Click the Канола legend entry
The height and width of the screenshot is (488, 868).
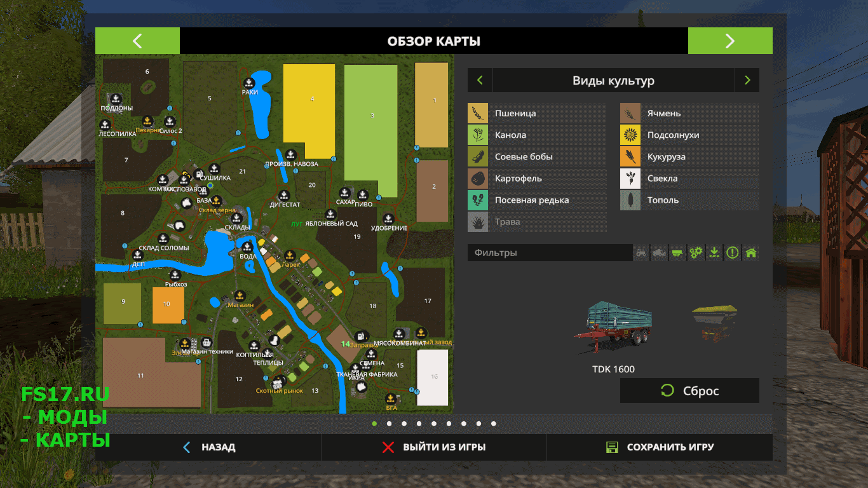(537, 135)
